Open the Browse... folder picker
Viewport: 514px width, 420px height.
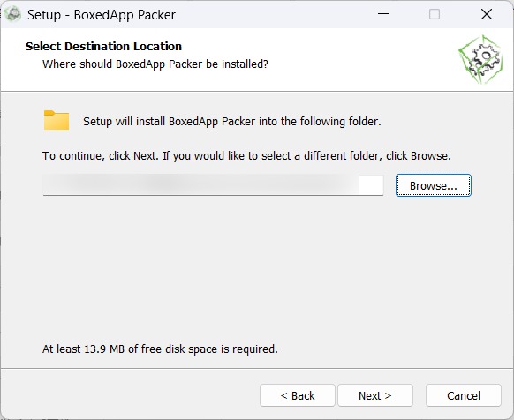[x=434, y=185]
